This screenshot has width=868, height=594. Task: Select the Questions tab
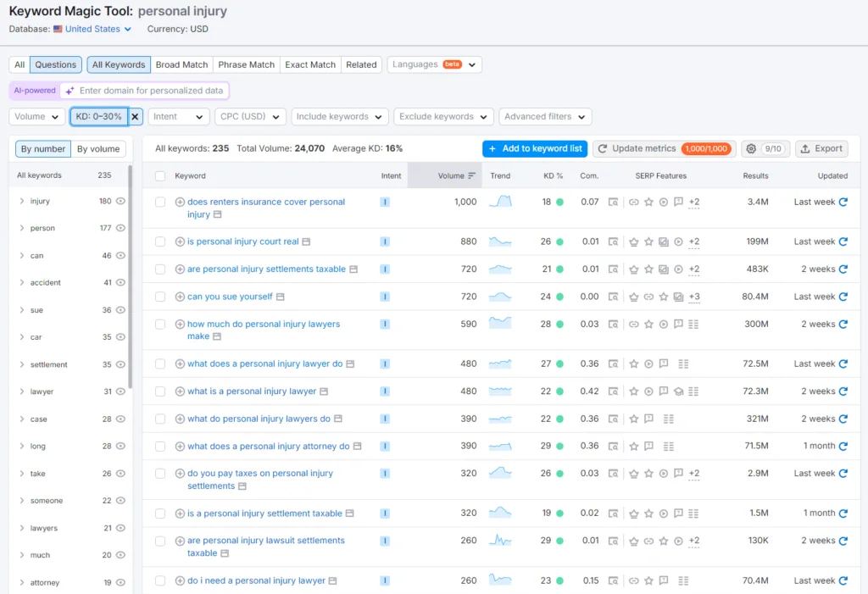[56, 64]
